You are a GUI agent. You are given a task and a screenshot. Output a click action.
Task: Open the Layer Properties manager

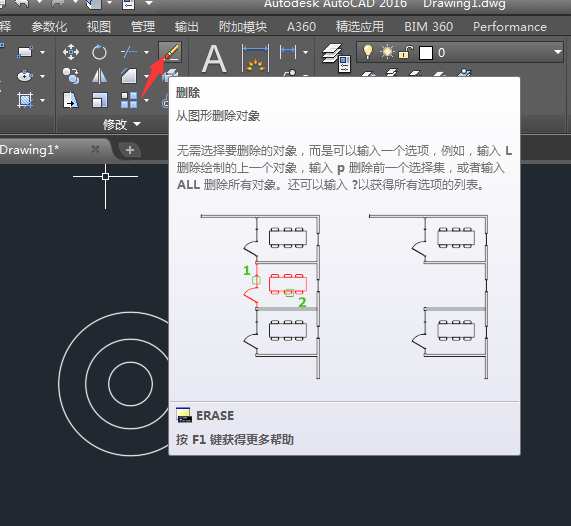(x=336, y=58)
